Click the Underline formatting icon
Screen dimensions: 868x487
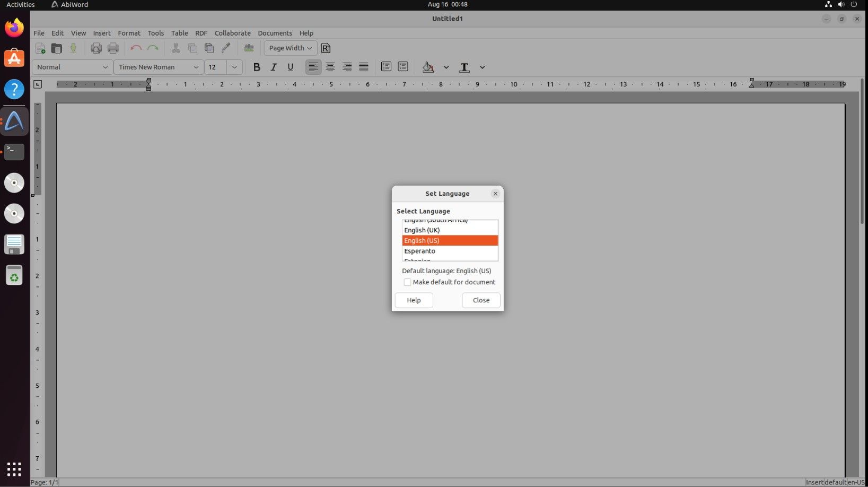(x=290, y=67)
